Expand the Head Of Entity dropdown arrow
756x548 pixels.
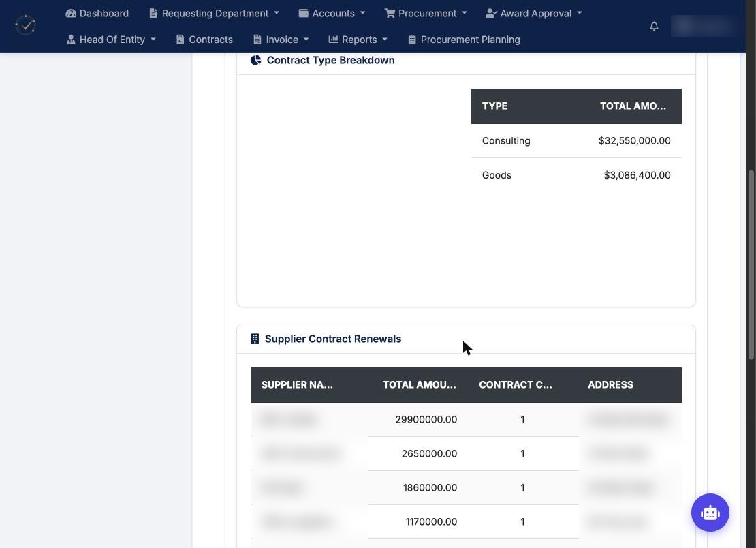point(153,39)
